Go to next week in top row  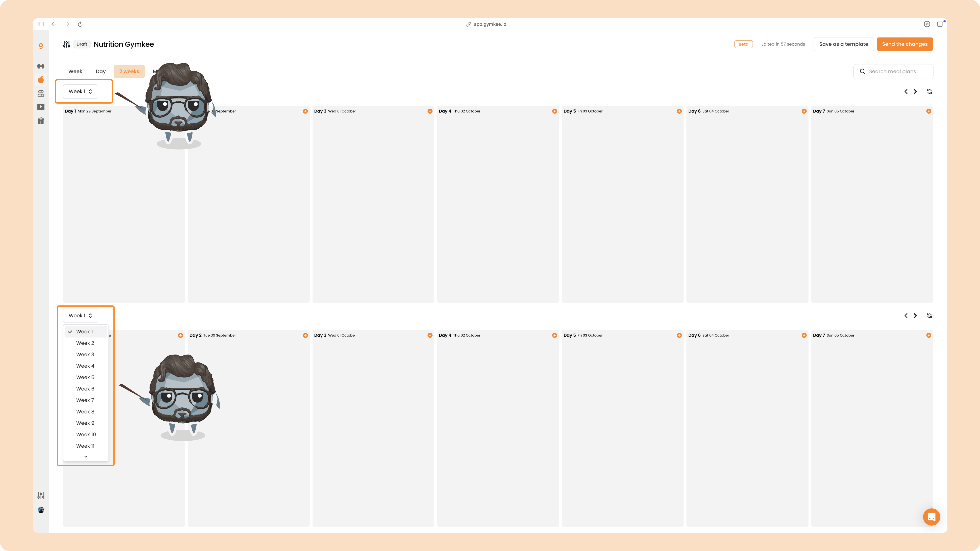point(915,91)
